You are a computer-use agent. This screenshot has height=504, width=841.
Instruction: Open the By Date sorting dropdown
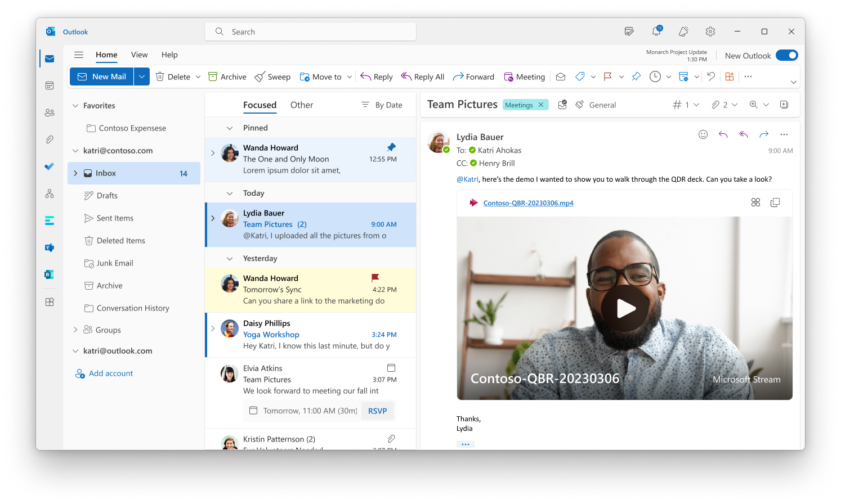pos(382,105)
